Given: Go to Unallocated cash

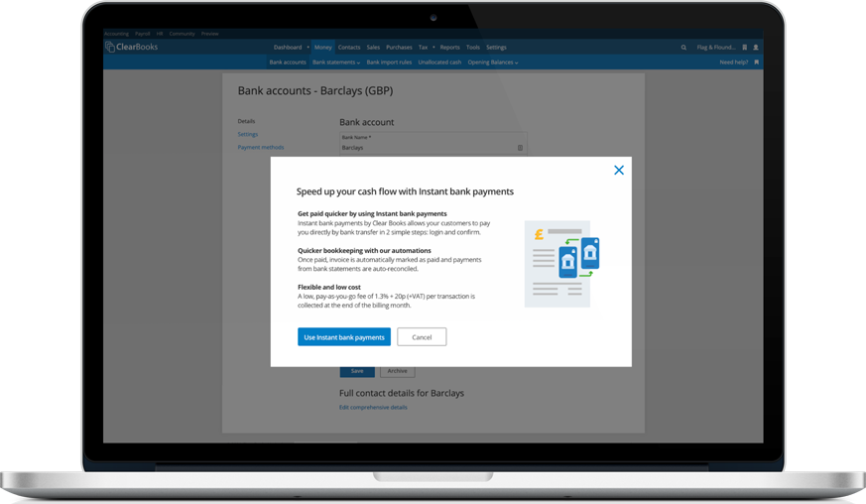Looking at the screenshot, I should [439, 63].
